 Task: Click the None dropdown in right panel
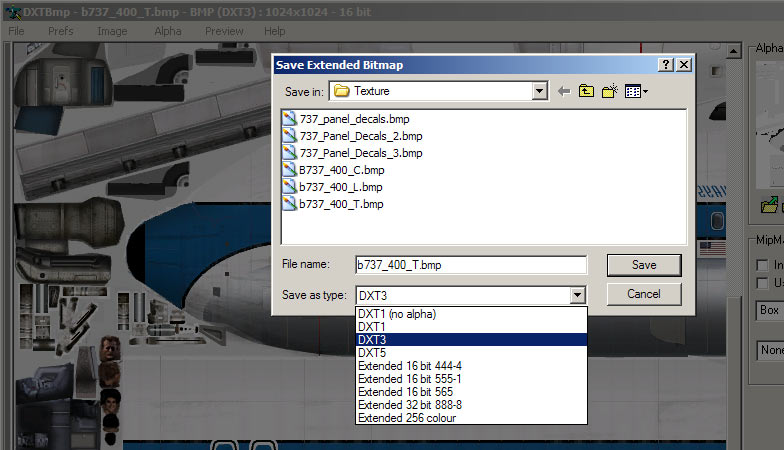(x=770, y=350)
